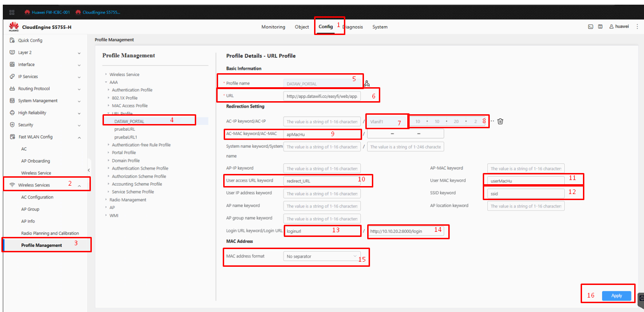Expand the Routing Protocol menu chevron
The height and width of the screenshot is (312, 644).
[x=79, y=89]
